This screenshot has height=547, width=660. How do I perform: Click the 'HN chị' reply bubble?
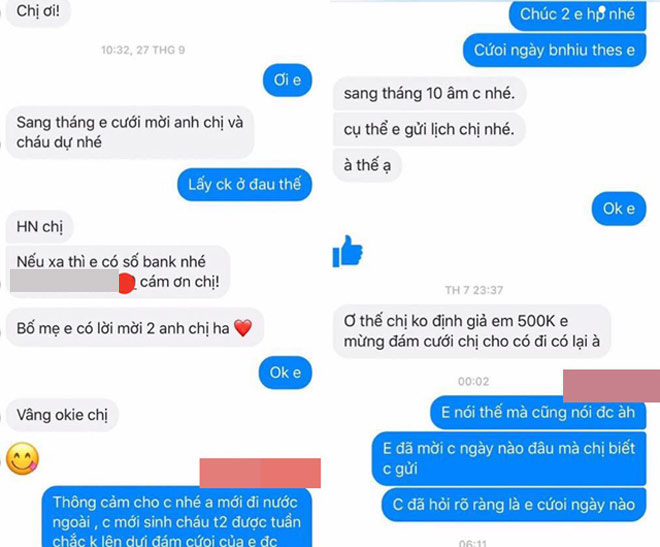point(40,227)
